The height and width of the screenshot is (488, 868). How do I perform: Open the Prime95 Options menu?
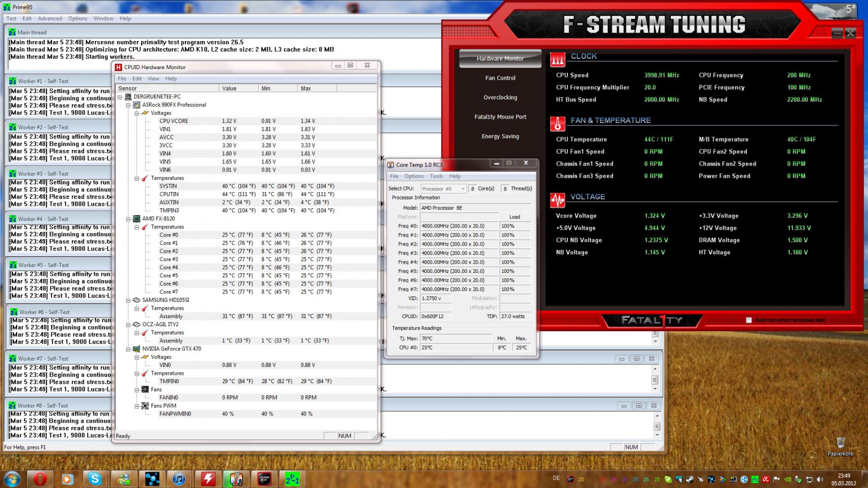[77, 19]
